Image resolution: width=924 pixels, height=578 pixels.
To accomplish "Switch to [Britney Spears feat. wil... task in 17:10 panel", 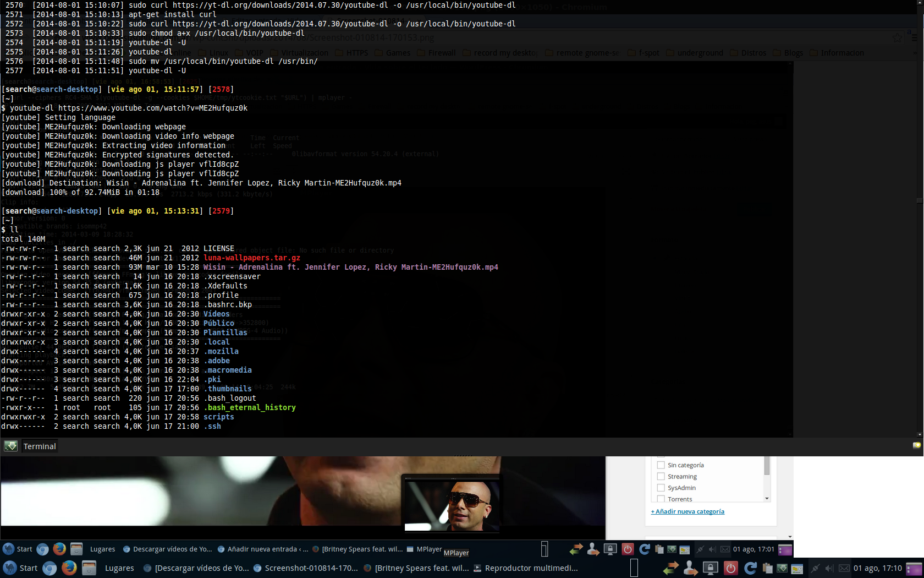I will point(416,568).
